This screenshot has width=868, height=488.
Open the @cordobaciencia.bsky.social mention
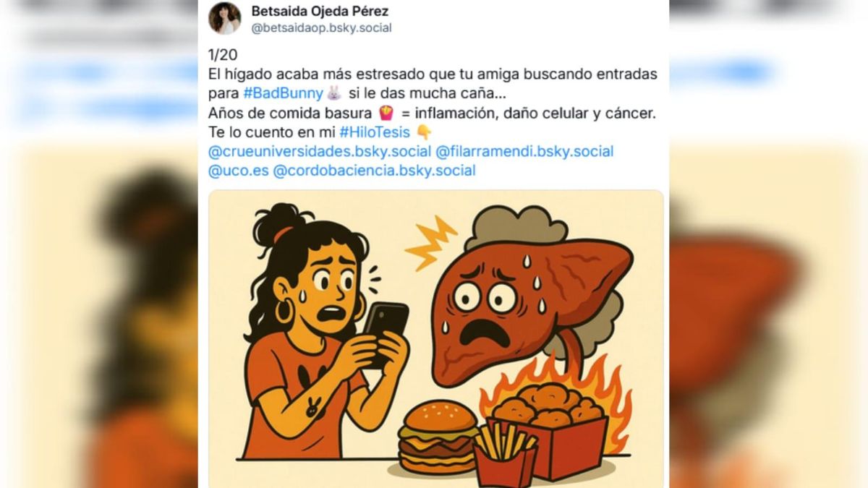point(373,171)
